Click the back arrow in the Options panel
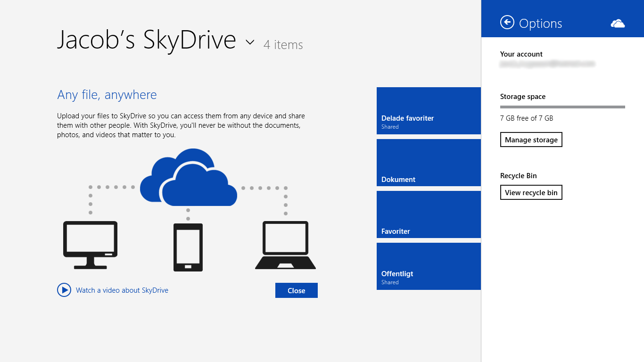The width and height of the screenshot is (644, 362). (x=507, y=22)
